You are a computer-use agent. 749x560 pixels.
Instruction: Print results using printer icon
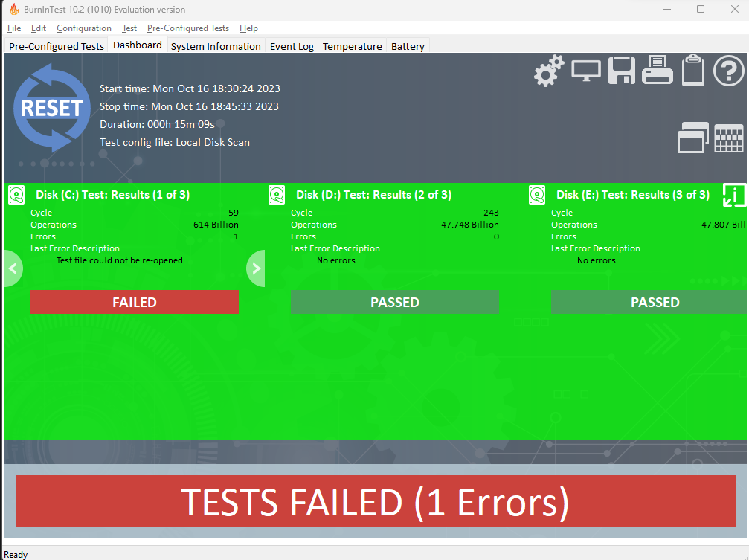[x=658, y=70]
